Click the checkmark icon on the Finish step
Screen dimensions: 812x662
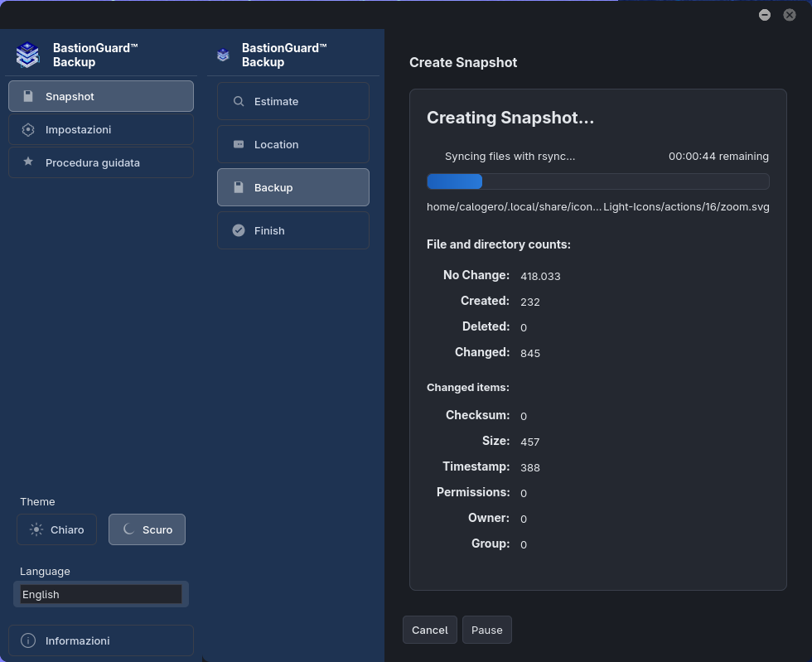coord(239,230)
